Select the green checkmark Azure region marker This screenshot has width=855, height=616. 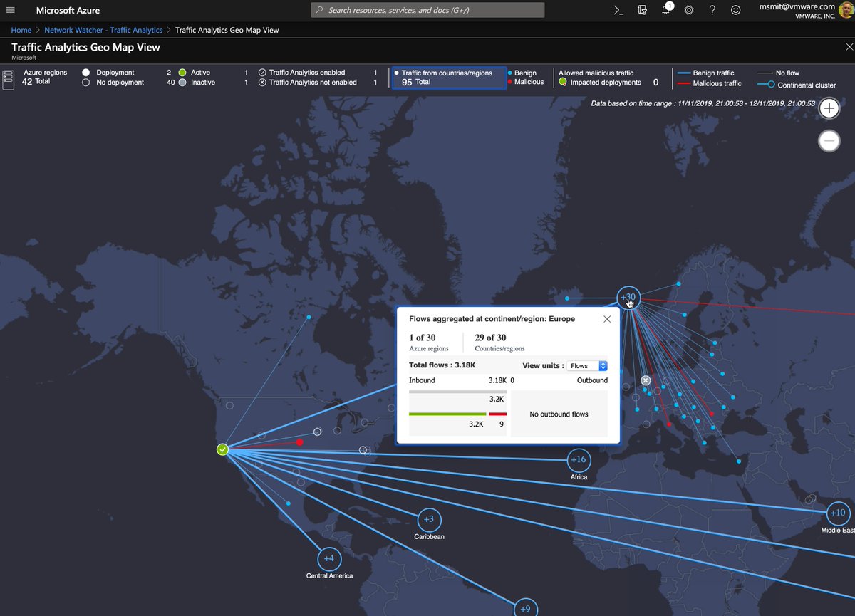click(222, 449)
